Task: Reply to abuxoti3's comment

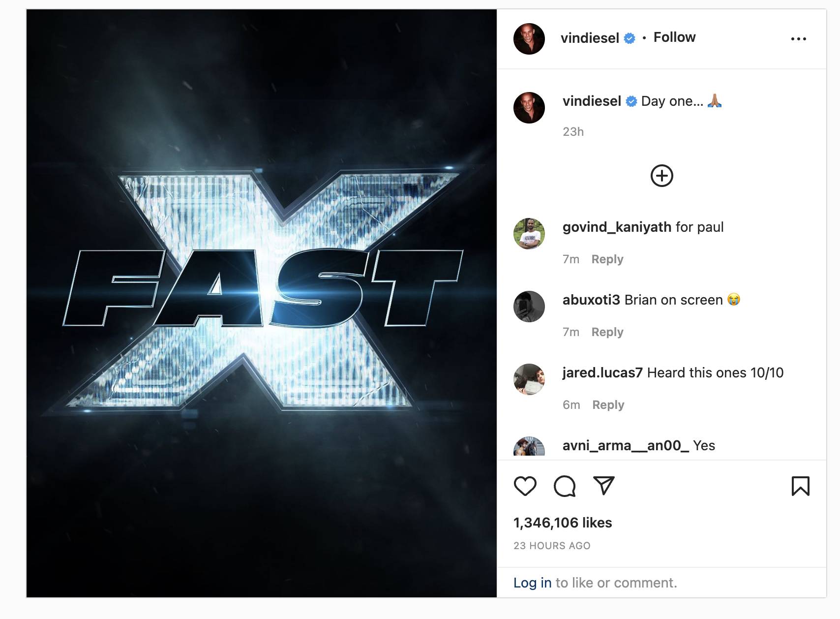Action: tap(607, 332)
